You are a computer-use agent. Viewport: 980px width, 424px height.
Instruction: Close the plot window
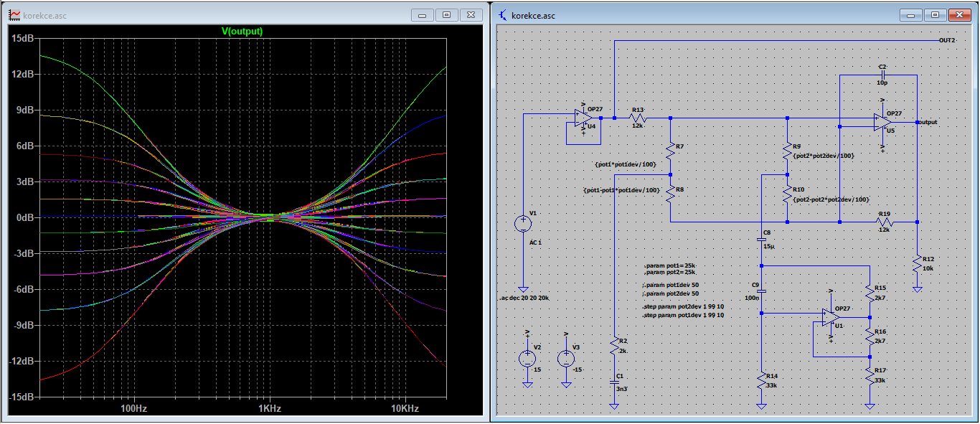point(471,14)
